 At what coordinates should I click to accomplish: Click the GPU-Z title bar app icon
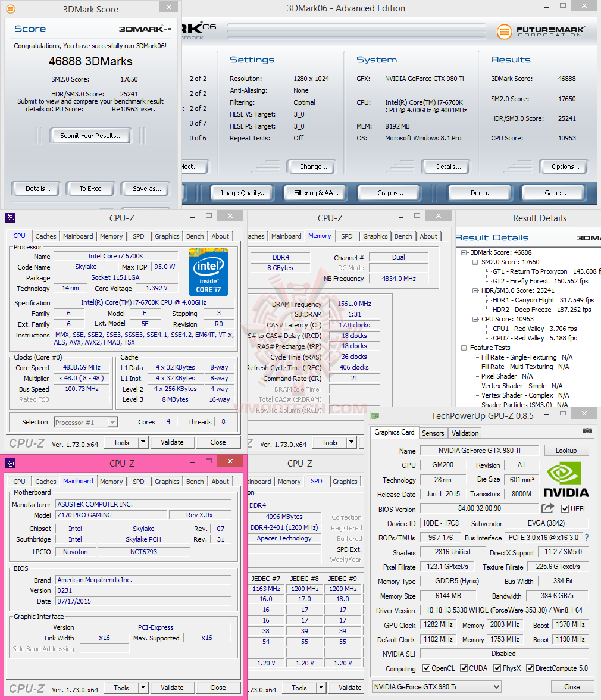375,415
